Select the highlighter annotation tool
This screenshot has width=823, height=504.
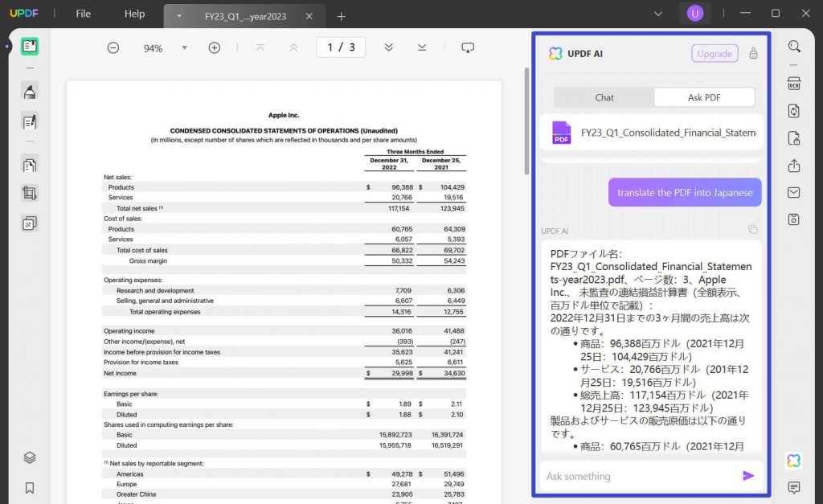30,91
